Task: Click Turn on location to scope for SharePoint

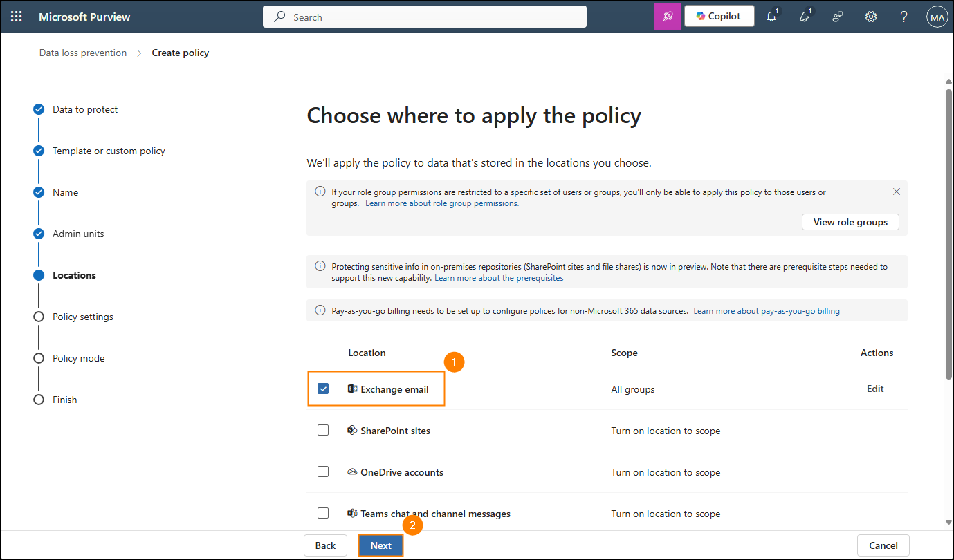Action: 666,431
